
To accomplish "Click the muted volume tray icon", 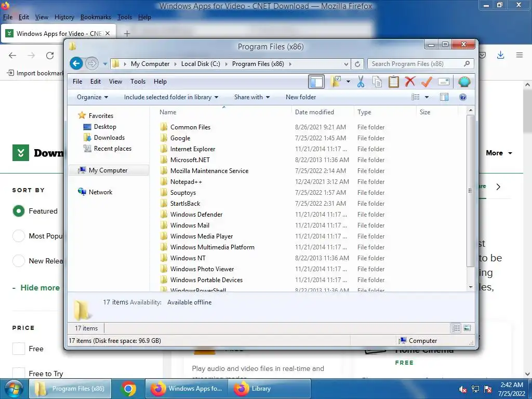I will [462, 389].
